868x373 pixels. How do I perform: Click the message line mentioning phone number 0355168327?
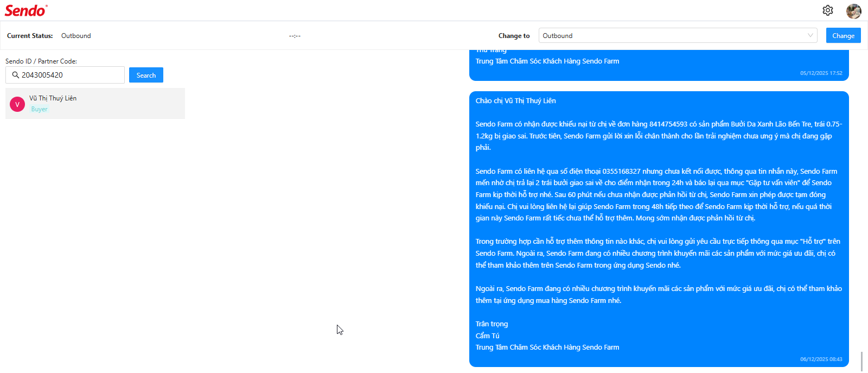(656, 171)
